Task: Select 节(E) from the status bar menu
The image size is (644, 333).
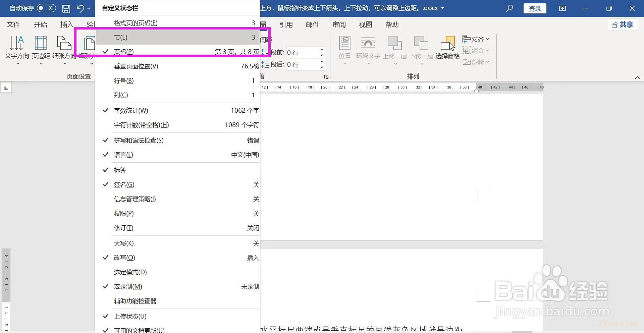Action: [x=121, y=37]
